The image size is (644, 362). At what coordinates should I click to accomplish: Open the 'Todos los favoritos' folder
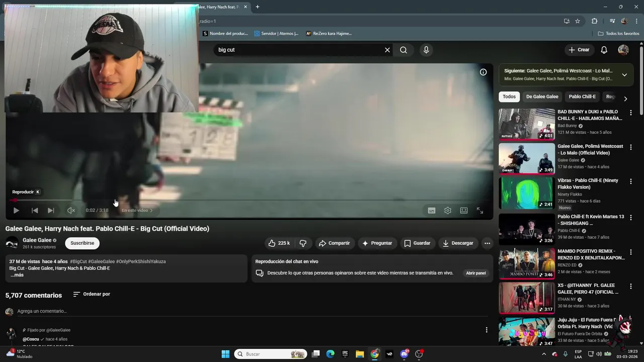619,34
